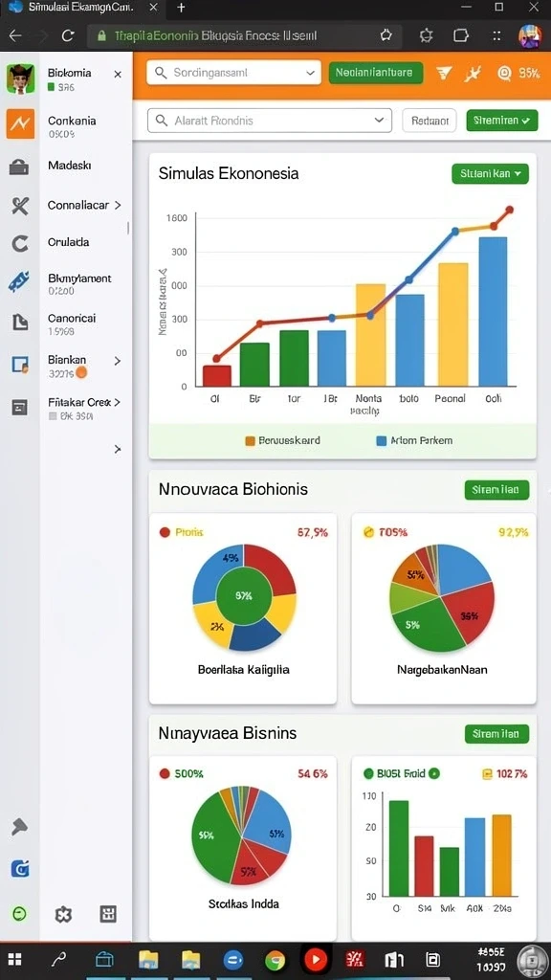
Task: Open the orange chart-line sidebar icon
Action: click(x=20, y=123)
